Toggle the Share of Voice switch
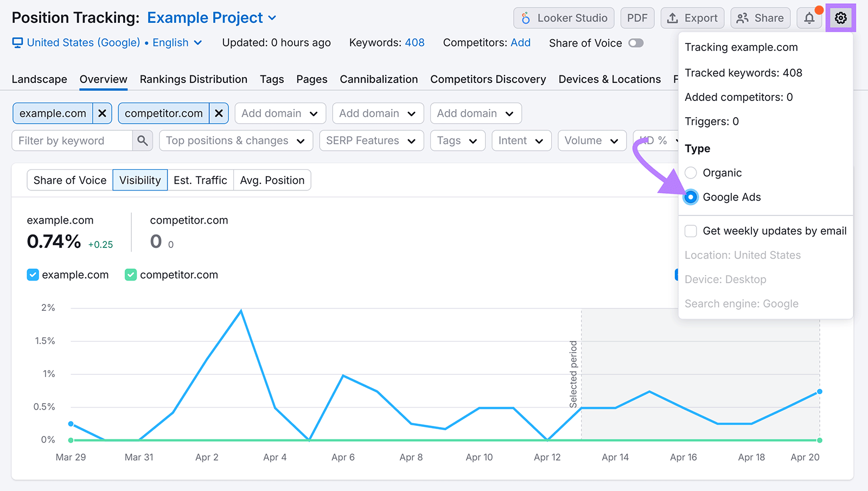The height and width of the screenshot is (491, 868). pyautogui.click(x=636, y=43)
